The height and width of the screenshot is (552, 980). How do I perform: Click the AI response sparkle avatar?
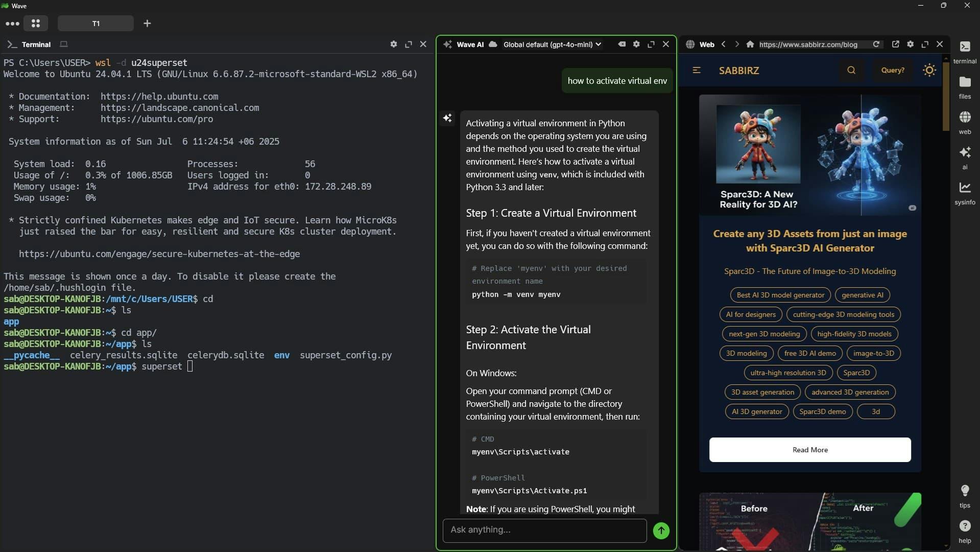(x=447, y=119)
